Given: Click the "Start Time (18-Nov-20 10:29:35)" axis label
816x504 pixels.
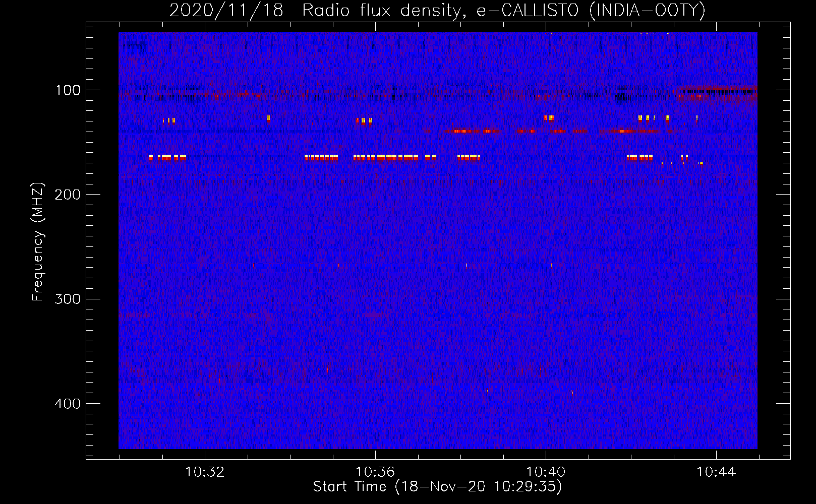Looking at the screenshot, I should click(437, 487).
